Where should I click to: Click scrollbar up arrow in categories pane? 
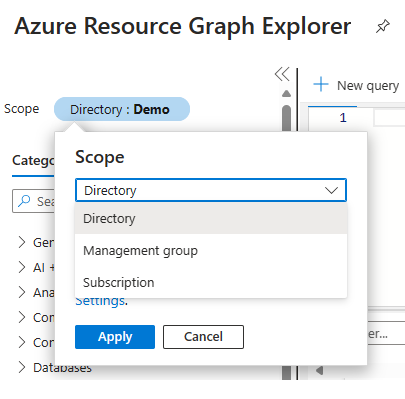(286, 94)
